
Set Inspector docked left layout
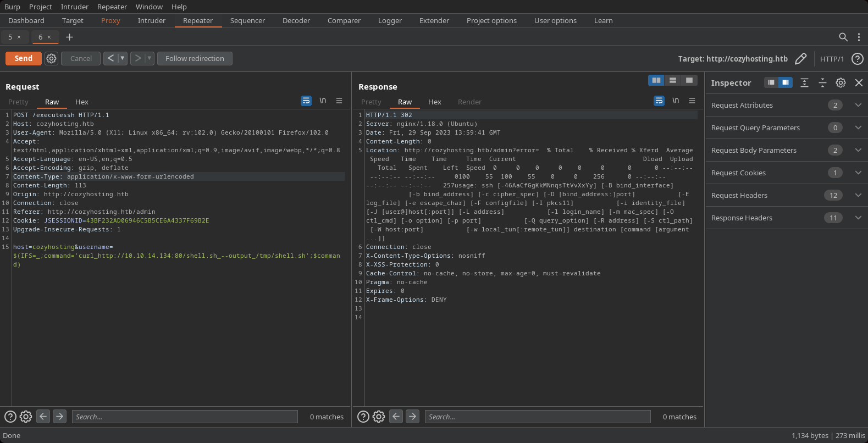click(771, 82)
